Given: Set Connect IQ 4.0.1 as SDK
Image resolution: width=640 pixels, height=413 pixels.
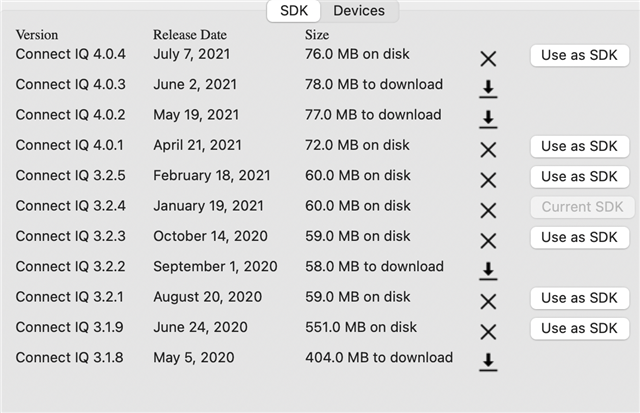Looking at the screenshot, I should [579, 146].
